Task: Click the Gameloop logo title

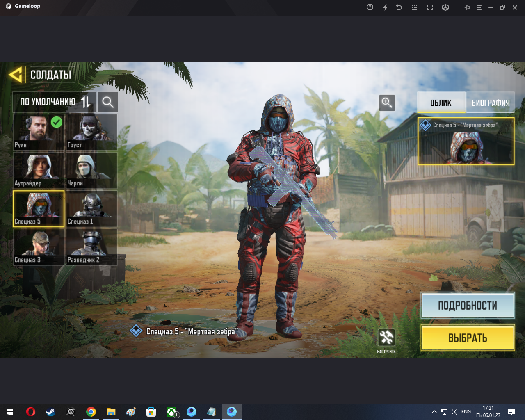Action: point(23,6)
